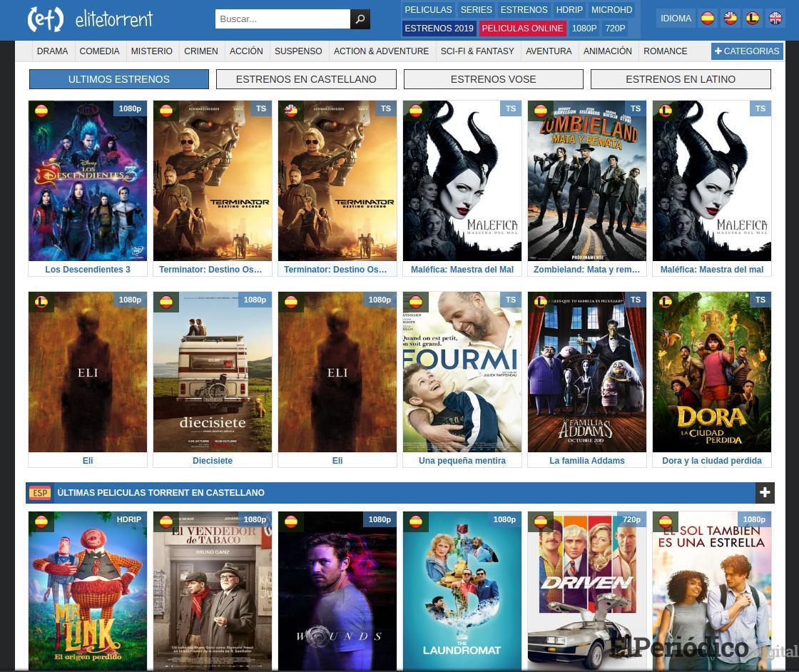This screenshot has height=672, width=799.
Task: Open Diecisiete movie poster
Action: coord(213,372)
